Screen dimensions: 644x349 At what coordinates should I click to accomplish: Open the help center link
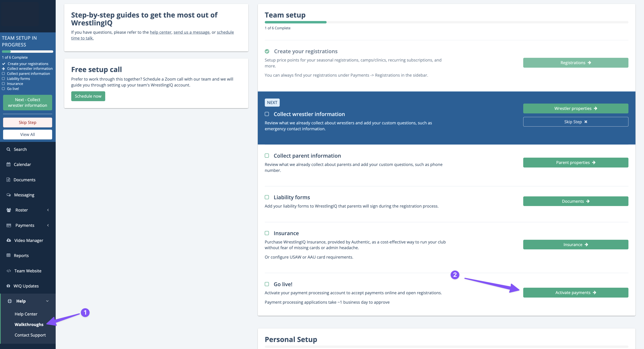click(x=160, y=32)
